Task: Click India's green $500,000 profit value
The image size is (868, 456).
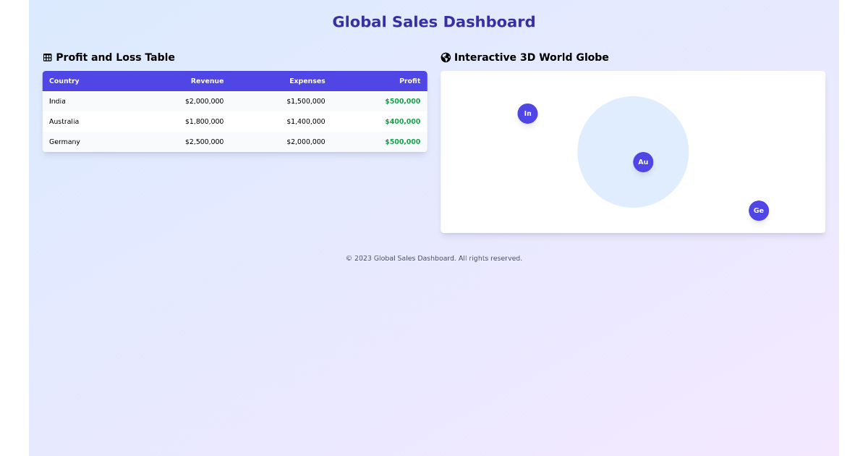Action: (x=402, y=101)
